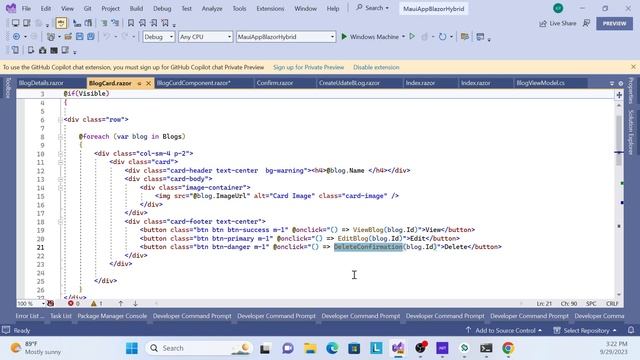Open the Debug configuration dropdown

click(x=159, y=37)
